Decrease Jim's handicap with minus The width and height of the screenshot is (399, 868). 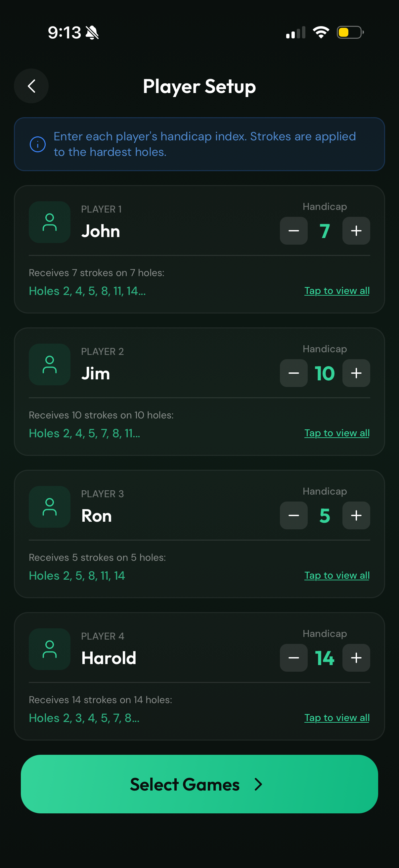pos(293,373)
